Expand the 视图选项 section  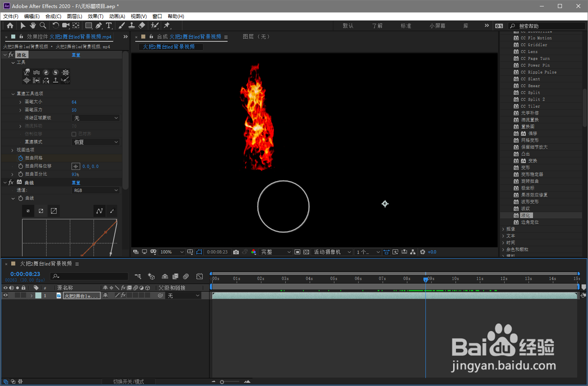[12, 150]
